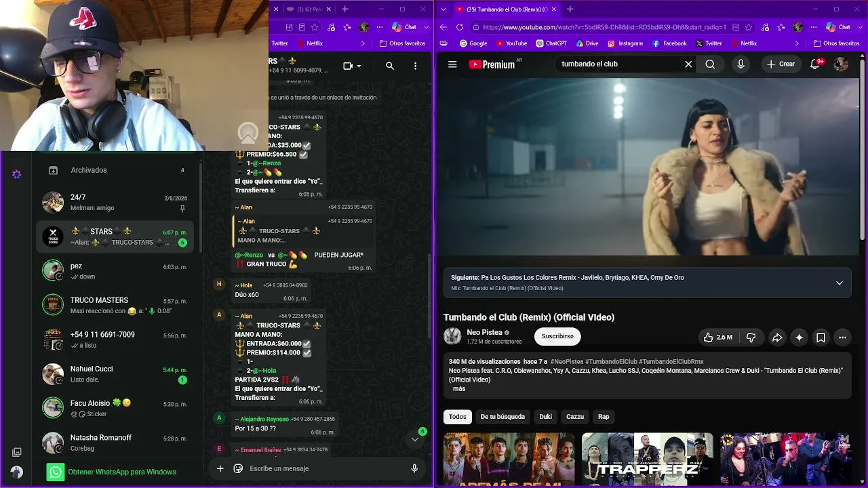
Task: Open the sparkle Ask button under video
Action: (799, 337)
